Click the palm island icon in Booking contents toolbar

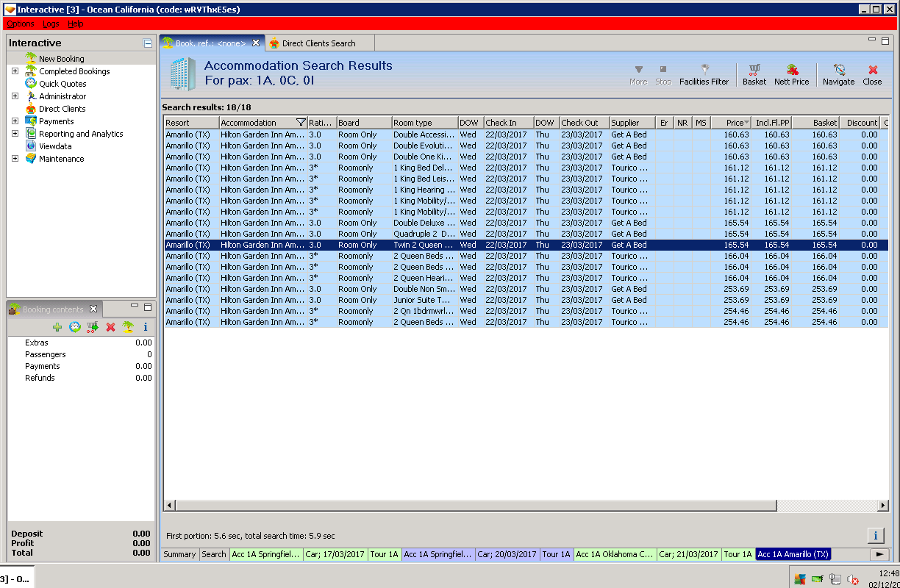pos(128,327)
